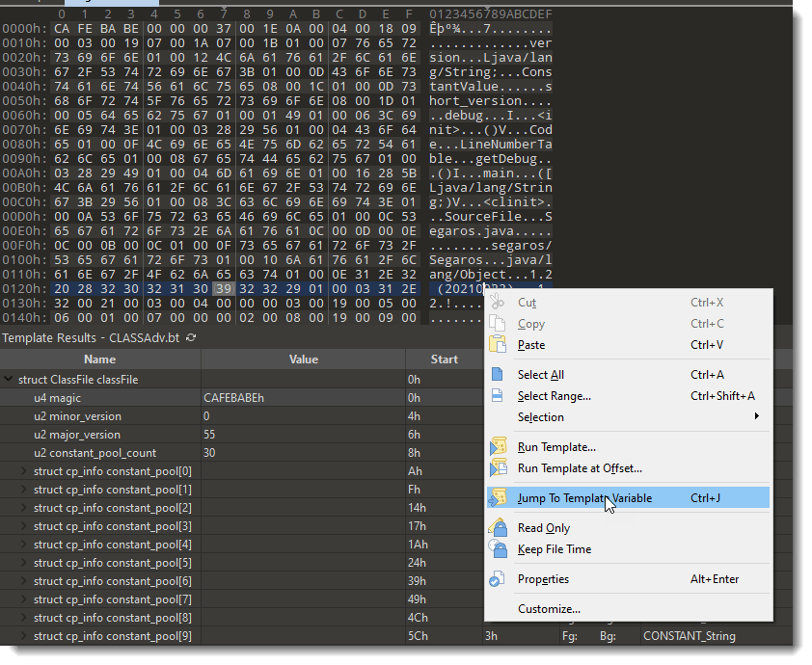Select the u2 minor_version row

point(241,416)
